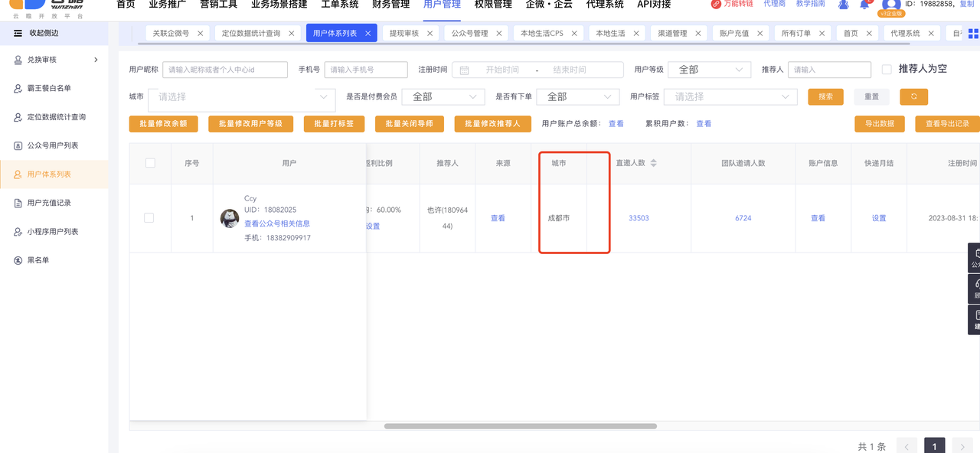
Task: Open the 用户等级 dropdown
Action: click(709, 70)
